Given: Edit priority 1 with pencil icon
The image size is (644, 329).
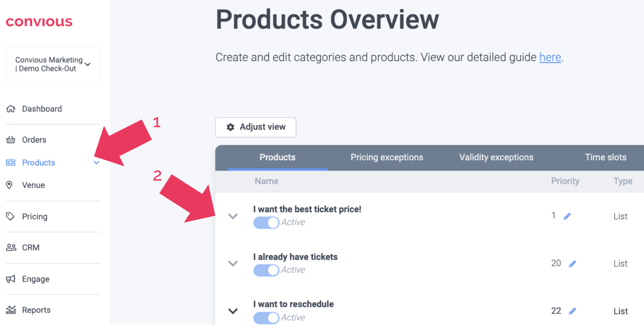Looking at the screenshot, I should tap(567, 216).
